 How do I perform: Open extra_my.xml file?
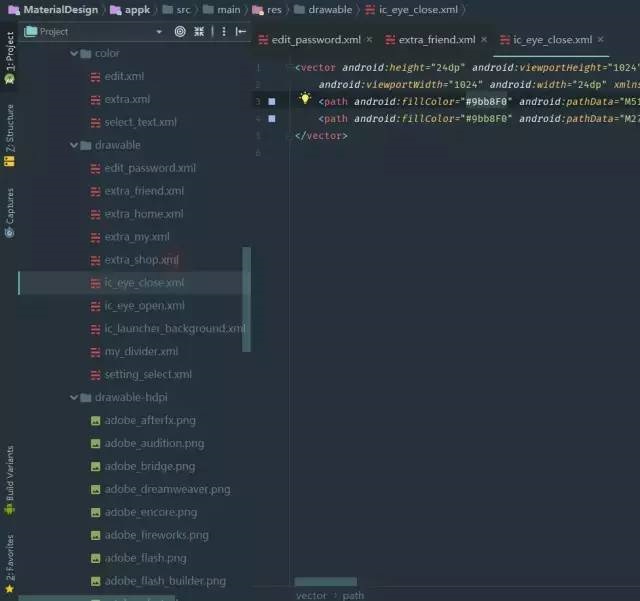137,237
